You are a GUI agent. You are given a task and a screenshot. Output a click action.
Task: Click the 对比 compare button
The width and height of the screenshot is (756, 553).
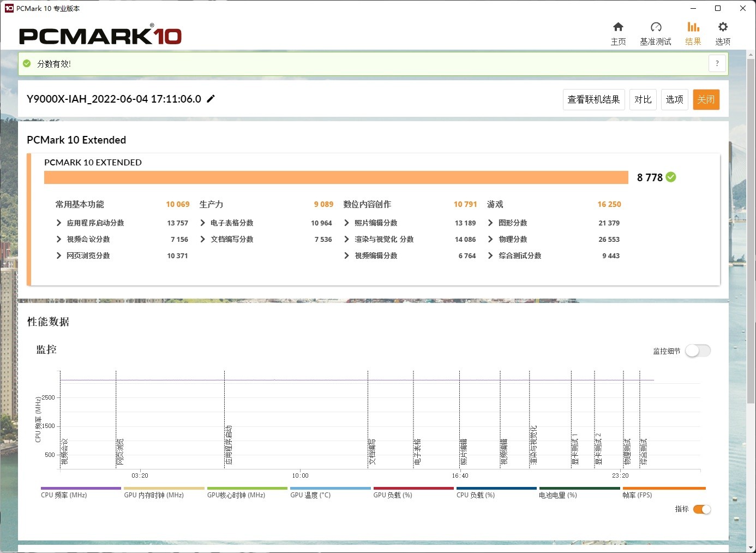pos(643,99)
